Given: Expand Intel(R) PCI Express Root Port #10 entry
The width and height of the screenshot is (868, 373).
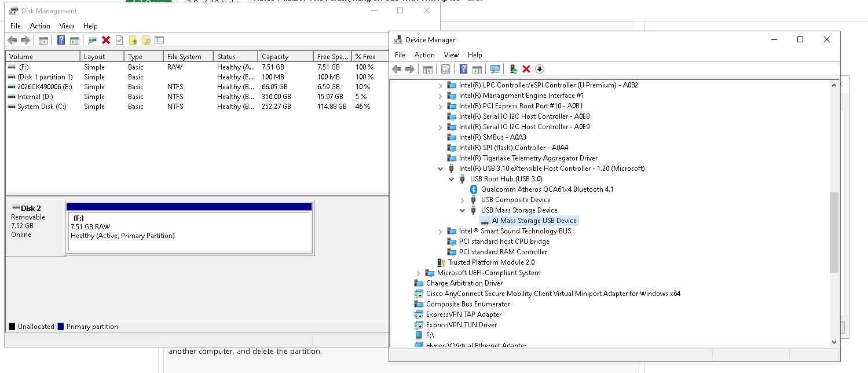Looking at the screenshot, I should [440, 105].
